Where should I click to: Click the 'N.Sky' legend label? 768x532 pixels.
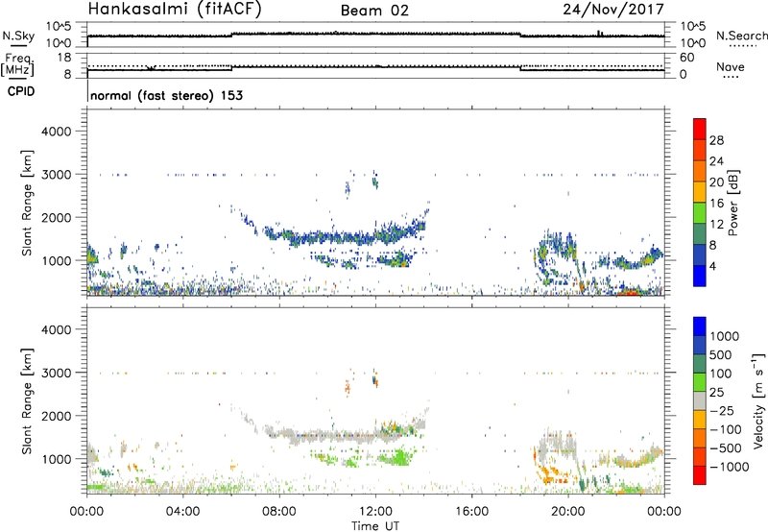(x=18, y=36)
